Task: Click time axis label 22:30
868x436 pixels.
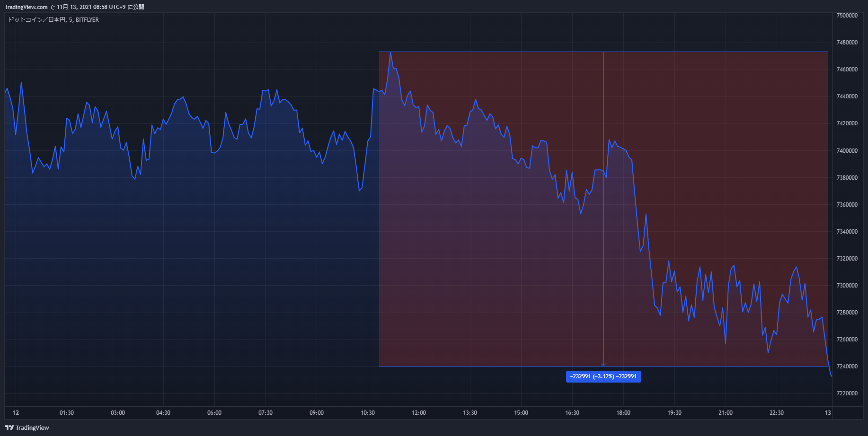Action: [x=777, y=413]
